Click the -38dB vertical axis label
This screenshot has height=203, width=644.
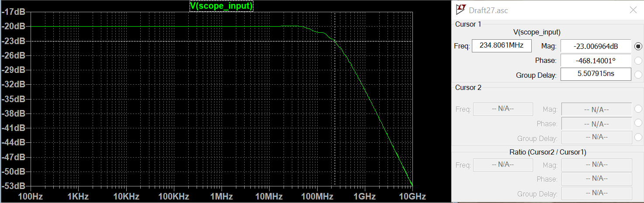pos(13,114)
